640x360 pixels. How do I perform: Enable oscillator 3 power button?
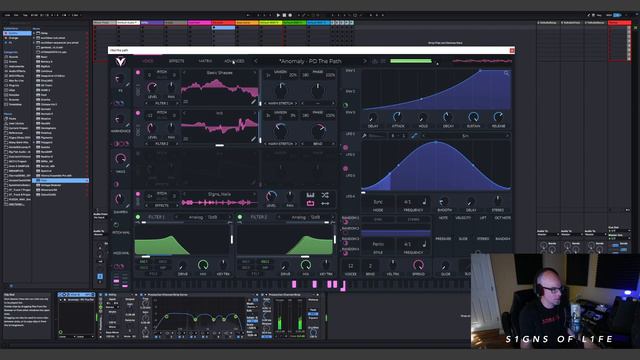click(138, 153)
